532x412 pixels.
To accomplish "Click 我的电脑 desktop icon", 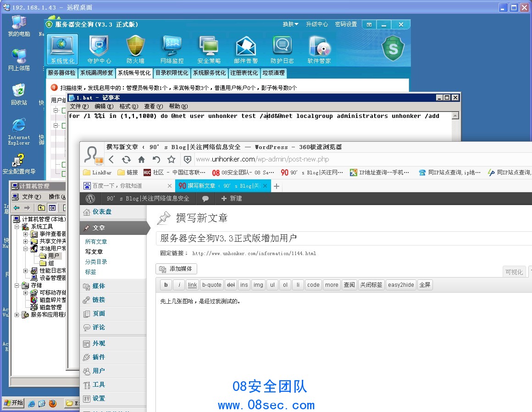I will coord(19,26).
